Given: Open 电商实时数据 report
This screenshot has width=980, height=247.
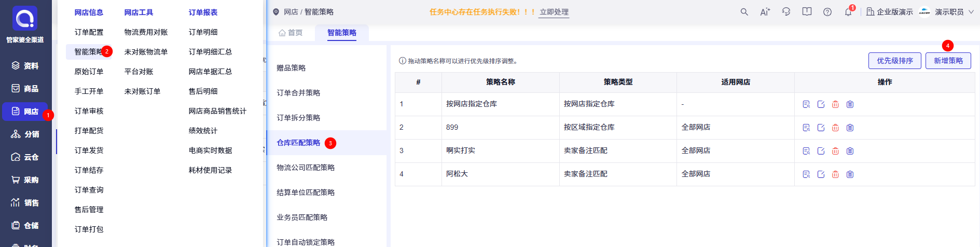Looking at the screenshot, I should point(210,150).
